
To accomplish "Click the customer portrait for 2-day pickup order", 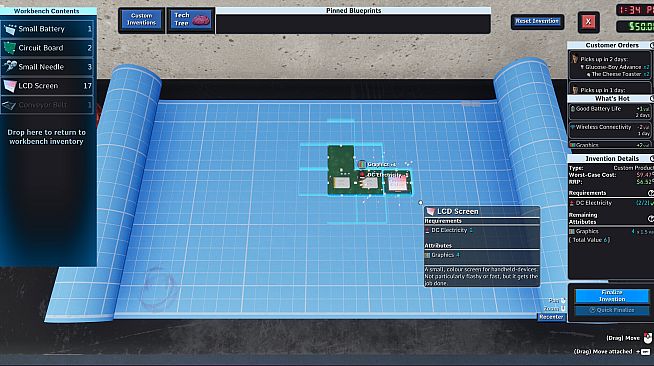I will click(575, 59).
